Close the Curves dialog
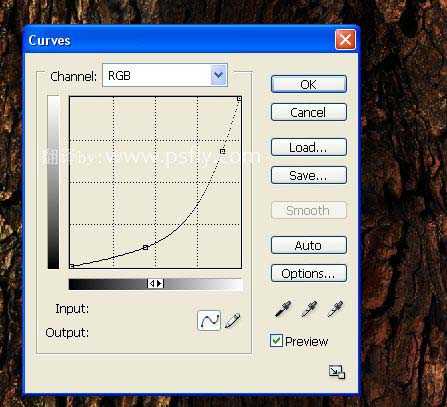This screenshot has width=447, height=407. tap(345, 40)
